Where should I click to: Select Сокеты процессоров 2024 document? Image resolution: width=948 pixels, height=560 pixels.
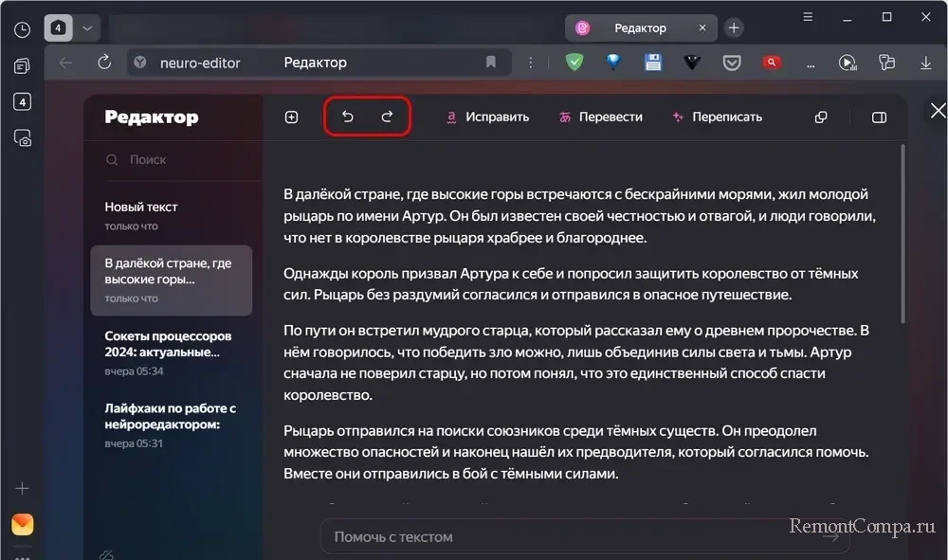[169, 343]
